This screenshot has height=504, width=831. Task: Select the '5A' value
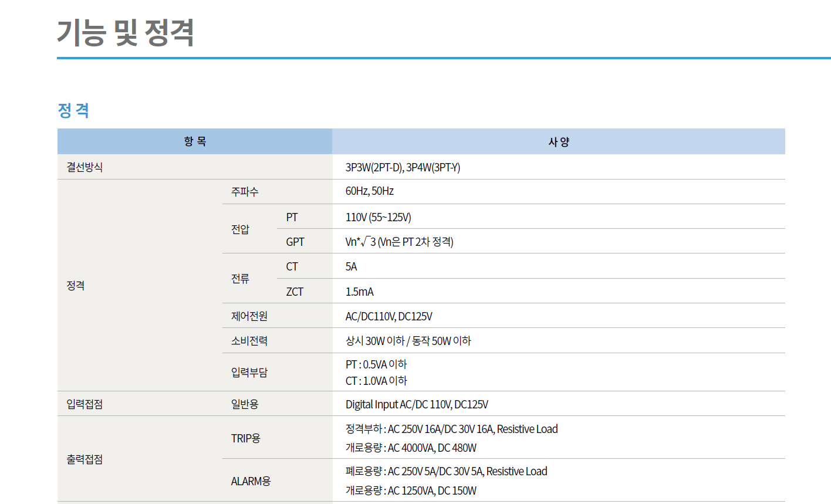[351, 266]
